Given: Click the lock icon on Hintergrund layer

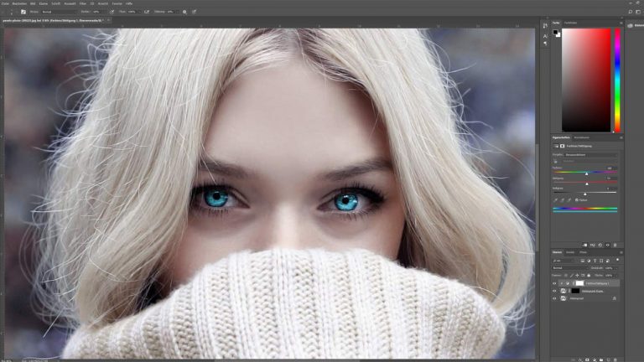Looking at the screenshot, I should [614, 297].
